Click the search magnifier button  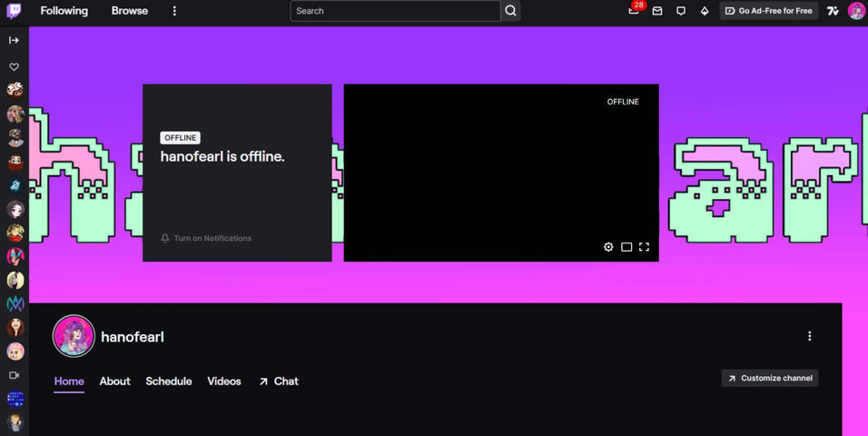(510, 11)
